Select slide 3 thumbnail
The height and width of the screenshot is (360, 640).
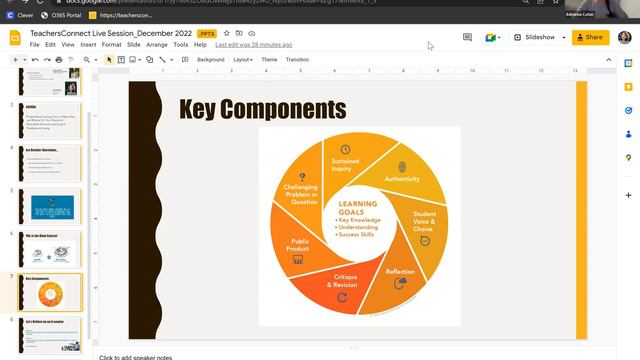coord(50,120)
